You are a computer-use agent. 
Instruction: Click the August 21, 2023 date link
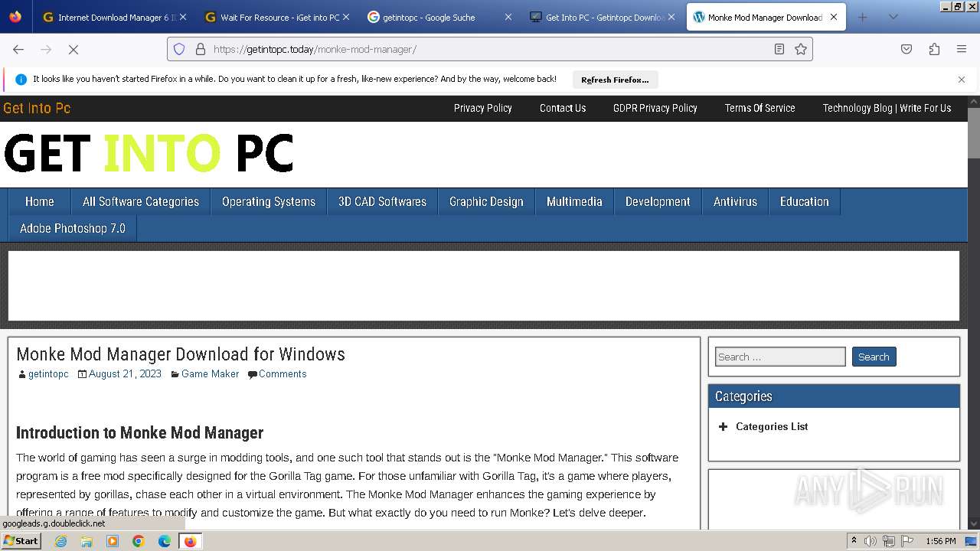125,374
